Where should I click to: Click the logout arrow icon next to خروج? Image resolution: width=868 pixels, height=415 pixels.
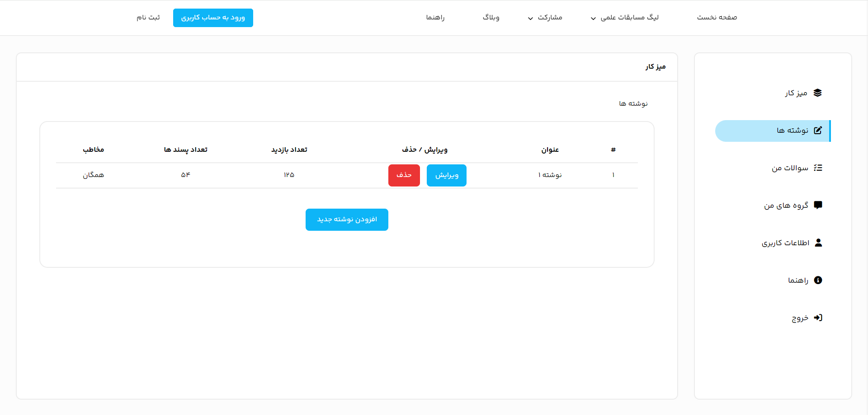click(x=818, y=317)
